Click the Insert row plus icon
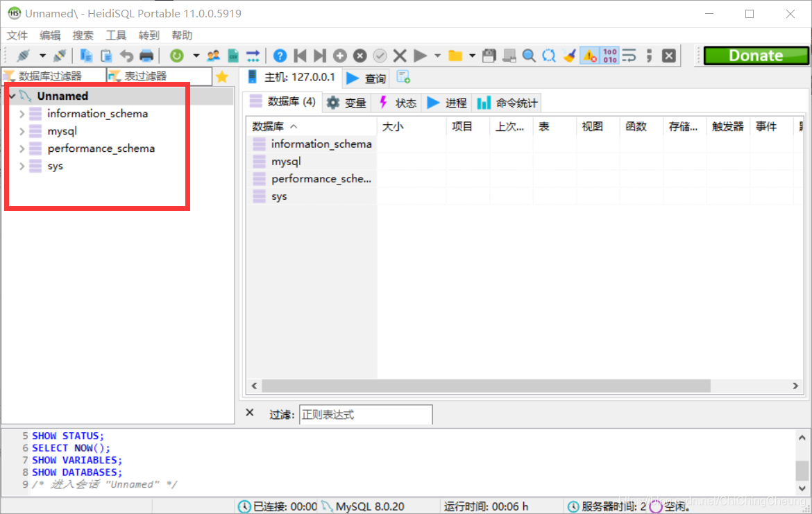Viewport: 812px width, 514px height. pyautogui.click(x=339, y=55)
